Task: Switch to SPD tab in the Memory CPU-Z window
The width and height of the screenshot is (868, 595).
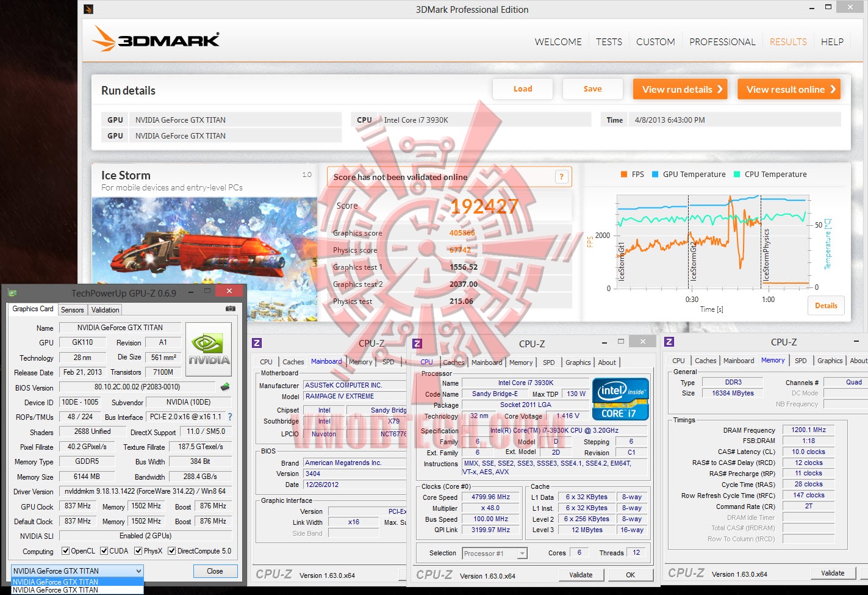Action: (x=801, y=361)
